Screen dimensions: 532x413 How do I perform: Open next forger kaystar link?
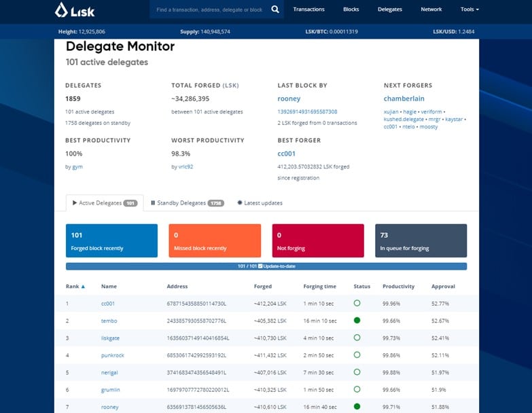[454, 119]
